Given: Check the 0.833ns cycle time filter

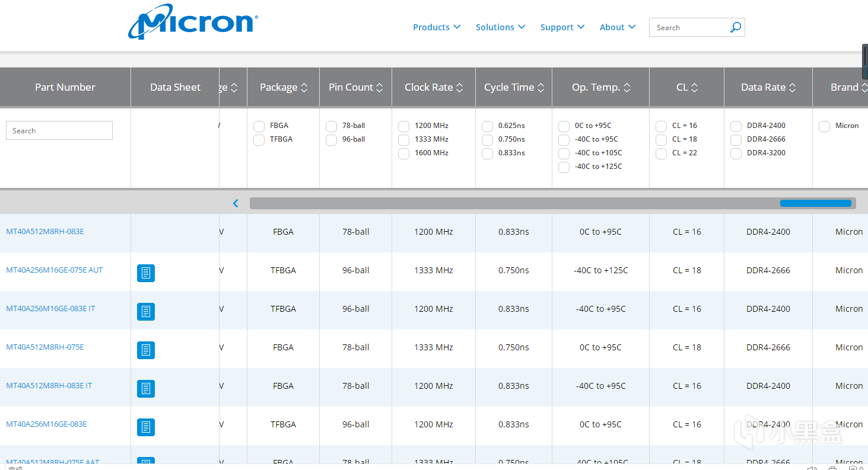Looking at the screenshot, I should [487, 154].
